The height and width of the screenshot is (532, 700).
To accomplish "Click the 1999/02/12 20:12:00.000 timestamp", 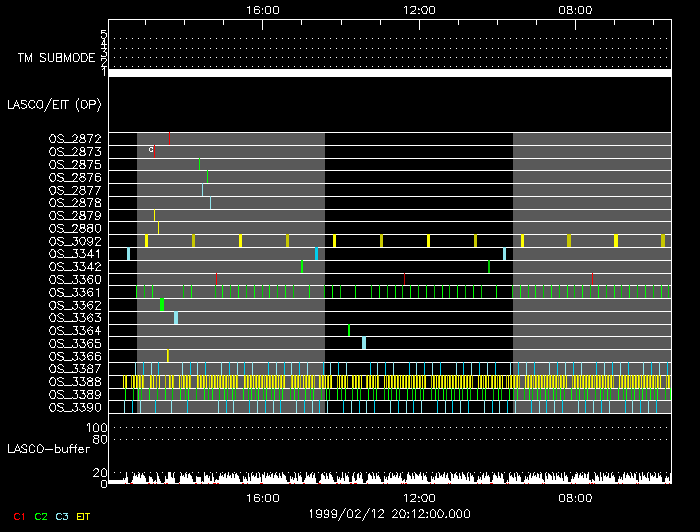I will pos(390,514).
